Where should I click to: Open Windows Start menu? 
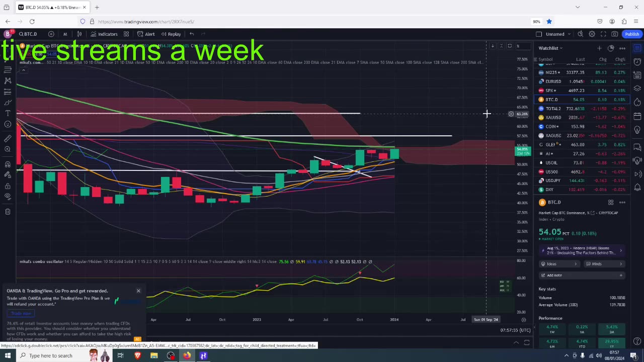[8, 355]
